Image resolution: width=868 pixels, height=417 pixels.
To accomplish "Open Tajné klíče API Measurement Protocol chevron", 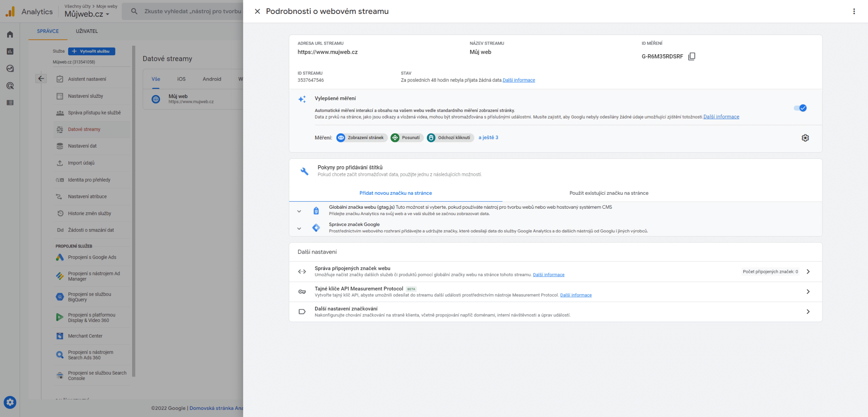I will [808, 291].
